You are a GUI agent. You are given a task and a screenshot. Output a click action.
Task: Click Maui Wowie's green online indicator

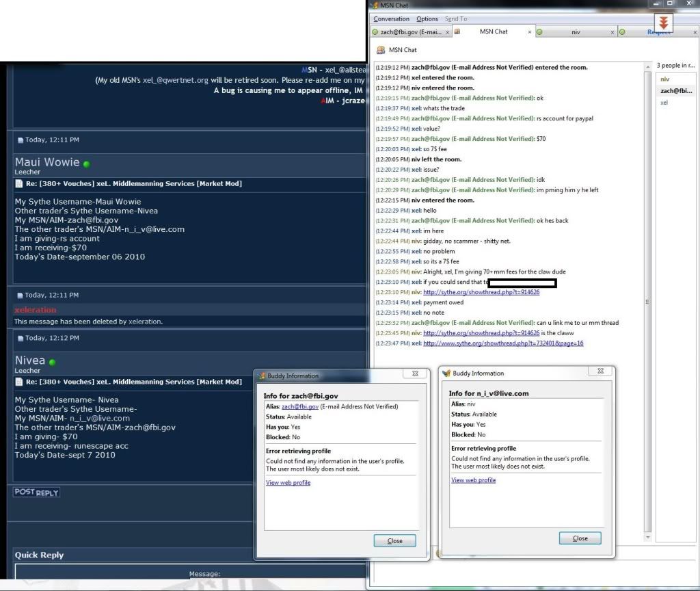(x=87, y=164)
